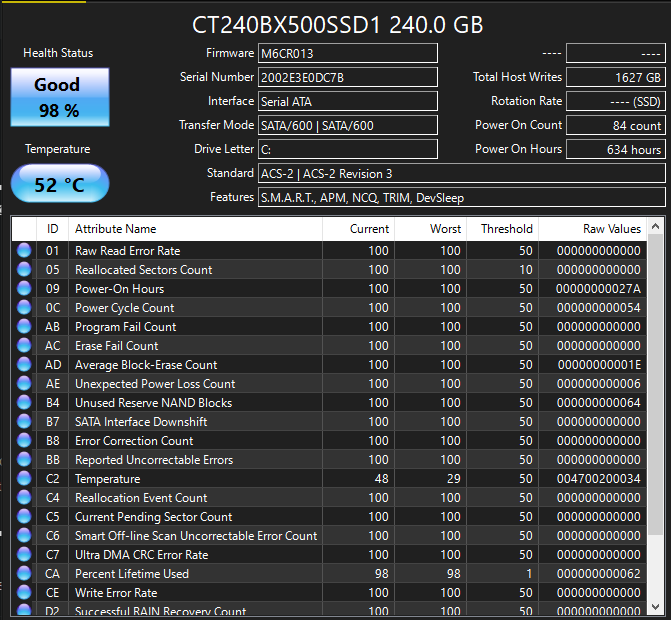Click the Total Host Writes value 1627 GB
Viewport: 671px width, 620px height.
coord(615,77)
